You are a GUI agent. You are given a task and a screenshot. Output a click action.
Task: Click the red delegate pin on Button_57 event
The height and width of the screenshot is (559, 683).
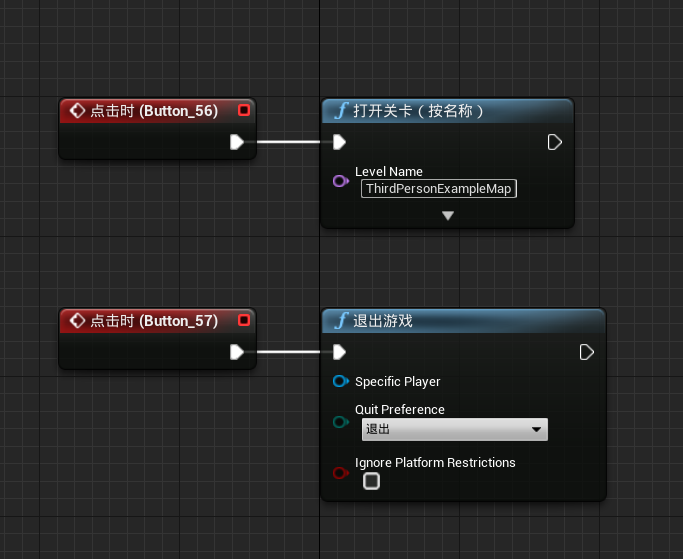[244, 320]
